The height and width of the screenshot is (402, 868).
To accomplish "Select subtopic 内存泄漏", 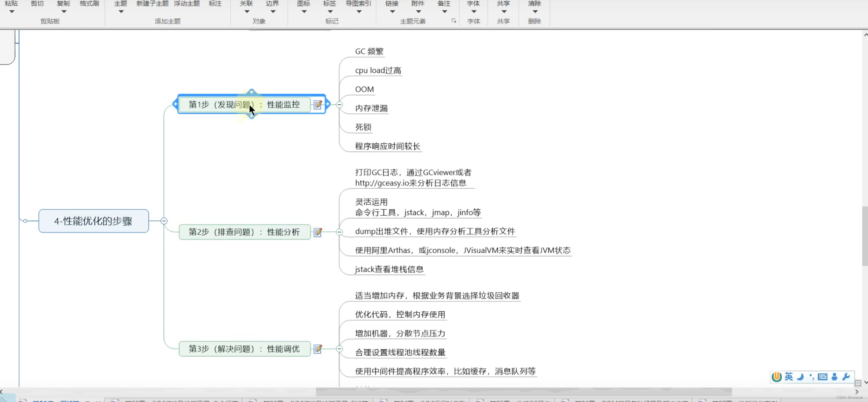I will tap(371, 108).
